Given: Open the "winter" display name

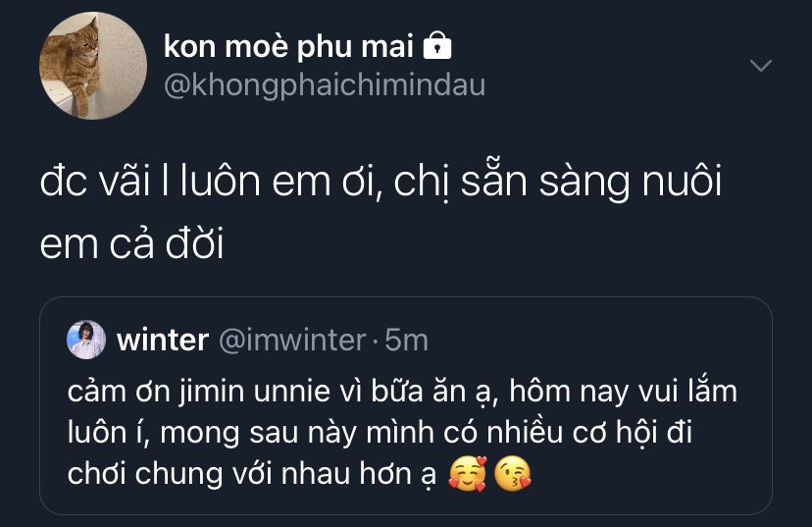Looking at the screenshot, I should pyautogui.click(x=162, y=340).
